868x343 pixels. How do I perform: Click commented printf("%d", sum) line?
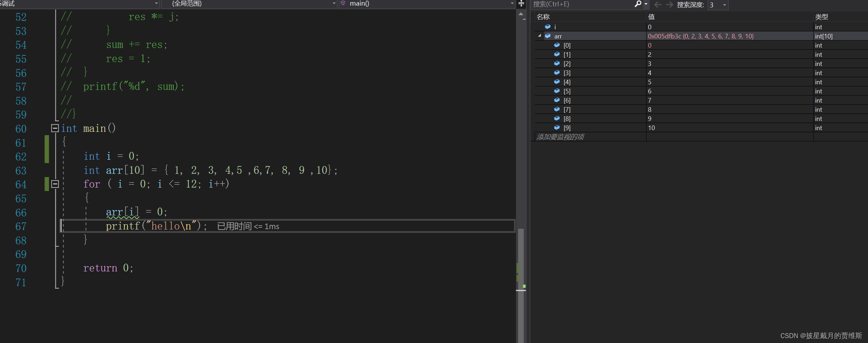(x=134, y=87)
